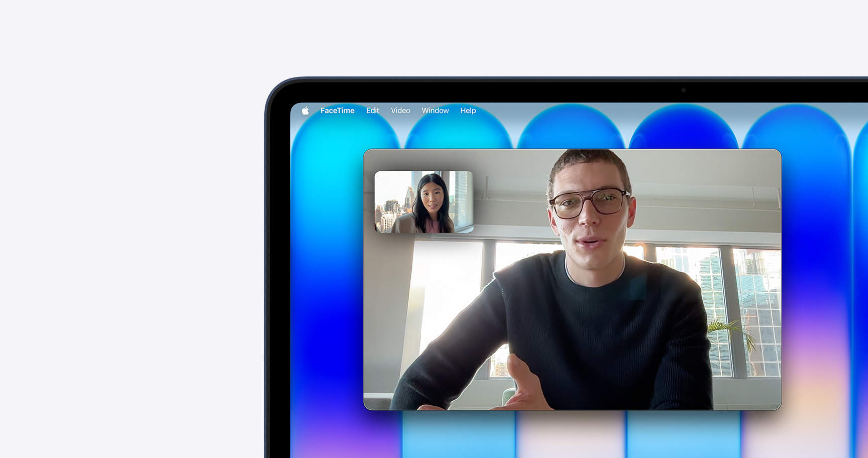Open the FaceTime app menu
Viewport: 868px width, 458px height.
[337, 110]
